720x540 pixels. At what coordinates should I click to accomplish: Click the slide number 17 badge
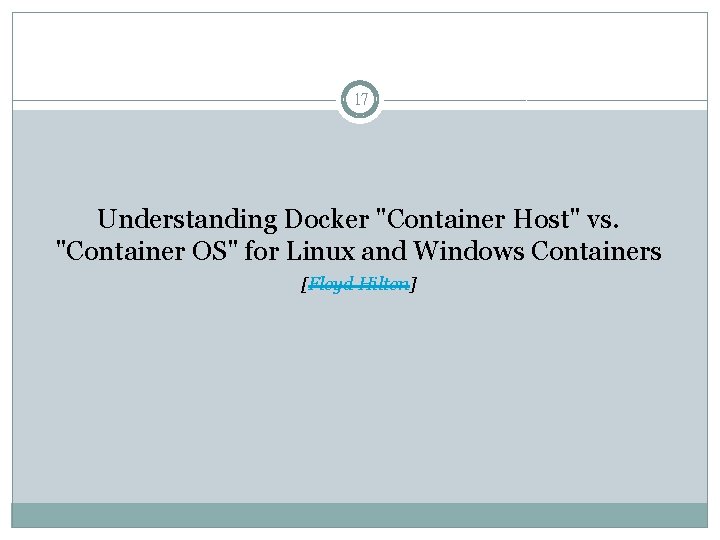[360, 100]
